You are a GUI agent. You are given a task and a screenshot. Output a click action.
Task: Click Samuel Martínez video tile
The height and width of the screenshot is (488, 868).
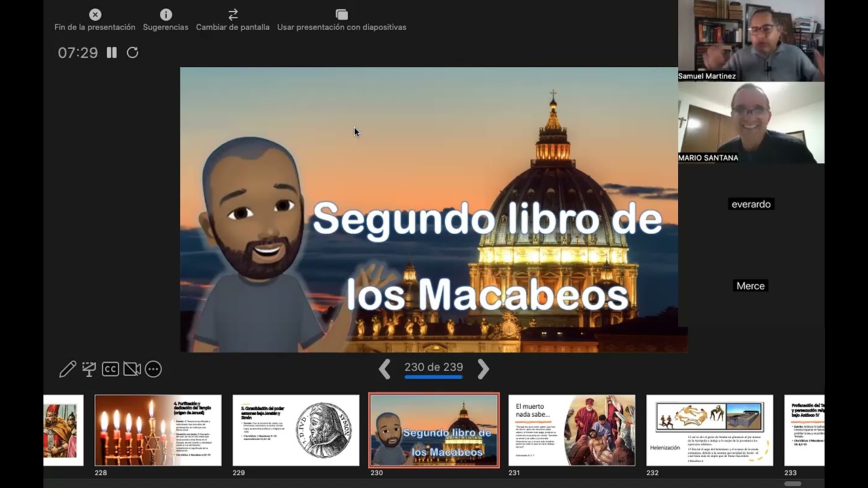point(751,41)
